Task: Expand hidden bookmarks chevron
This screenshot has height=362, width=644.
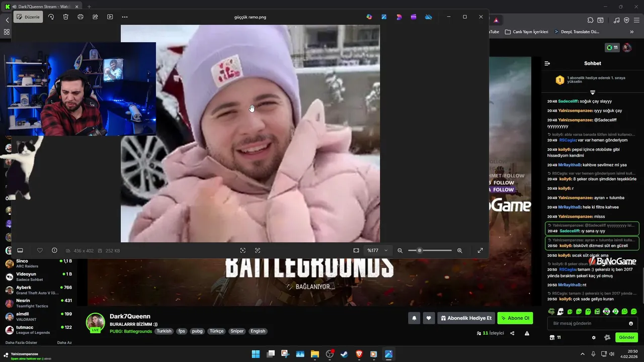Action: [x=632, y=32]
